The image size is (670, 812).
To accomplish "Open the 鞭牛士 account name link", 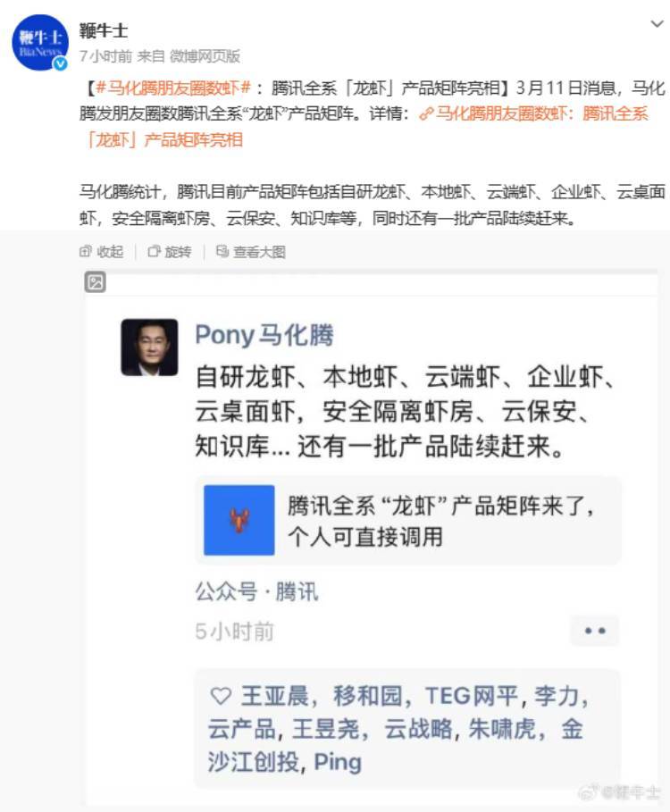I will 103,30.
